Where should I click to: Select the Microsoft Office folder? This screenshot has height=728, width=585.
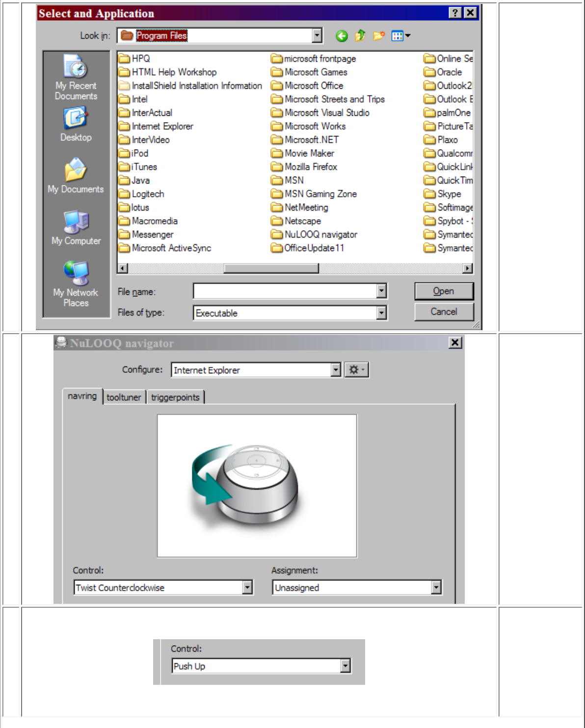pyautogui.click(x=307, y=85)
